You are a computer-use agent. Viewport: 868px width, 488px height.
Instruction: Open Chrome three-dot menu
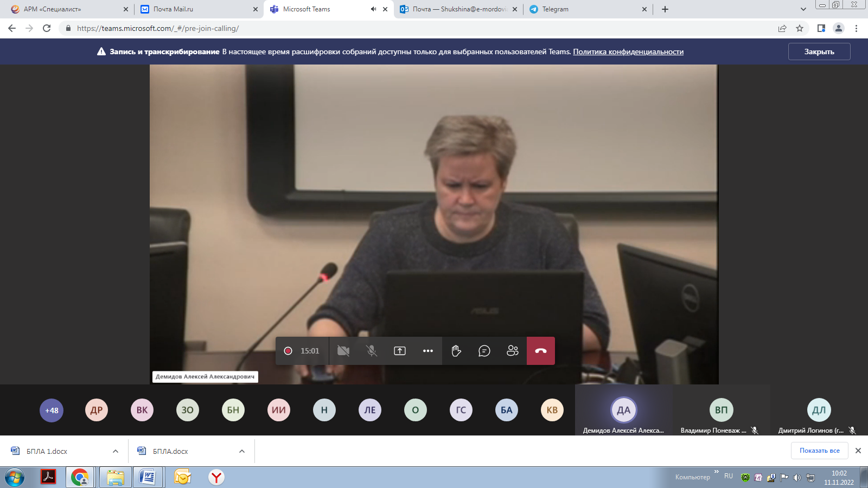point(857,28)
